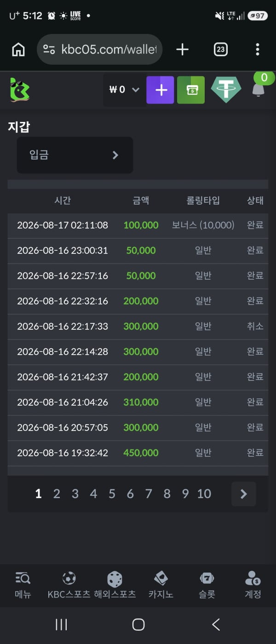Expand the 입금 selector chevron
276x644 pixels.
[115, 155]
